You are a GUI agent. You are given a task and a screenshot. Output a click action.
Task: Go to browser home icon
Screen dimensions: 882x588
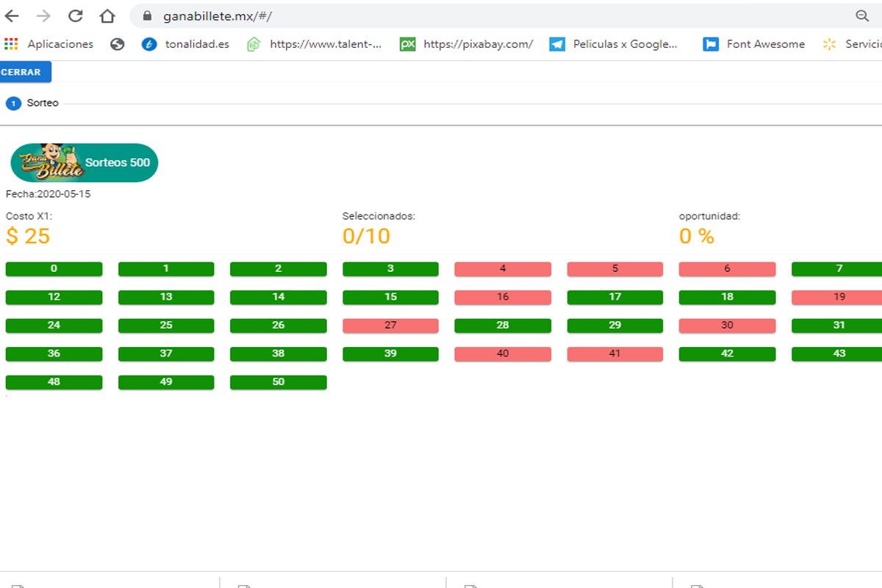107,16
